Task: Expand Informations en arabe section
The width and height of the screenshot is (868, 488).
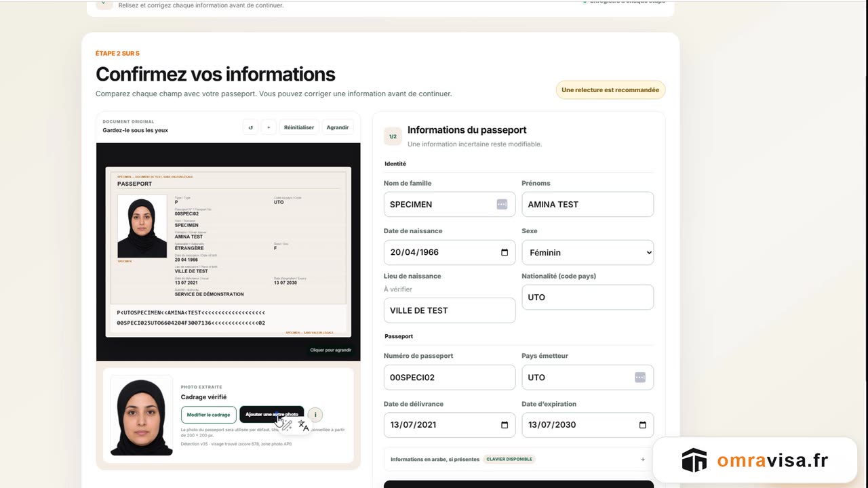Action: click(519, 459)
